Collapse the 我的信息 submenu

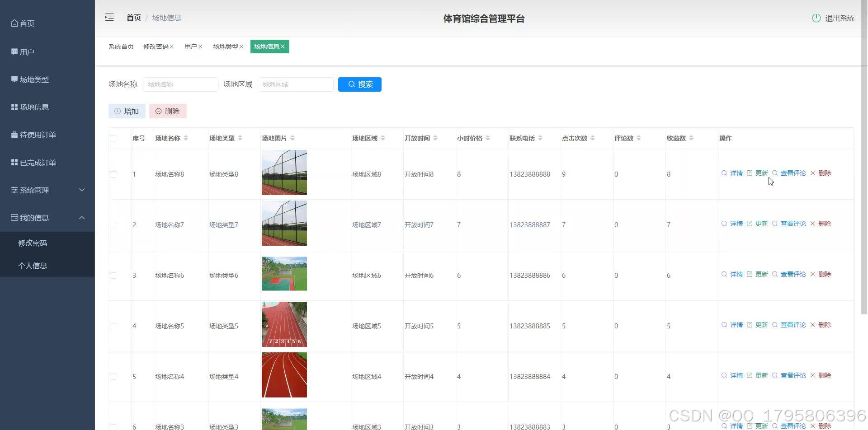[x=47, y=218]
